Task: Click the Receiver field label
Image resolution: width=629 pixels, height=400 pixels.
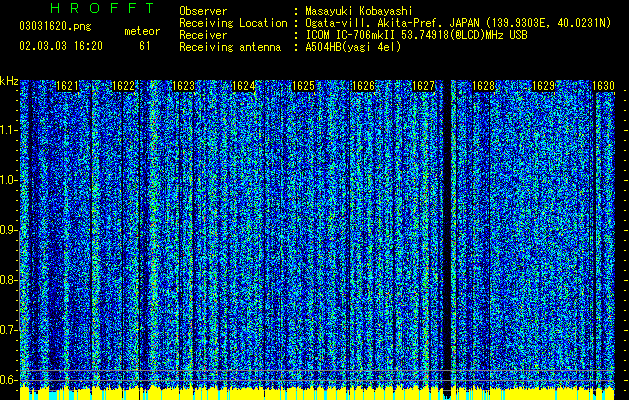Action: [203, 35]
